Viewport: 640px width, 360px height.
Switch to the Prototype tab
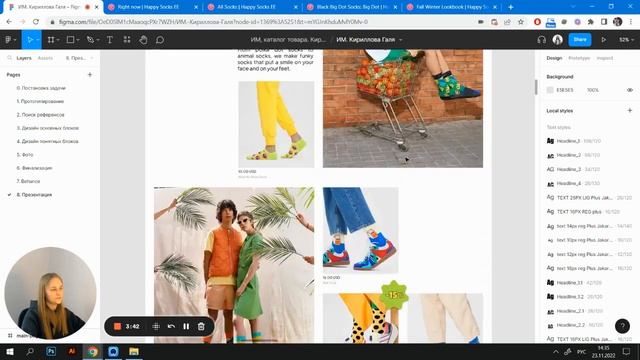pos(579,58)
